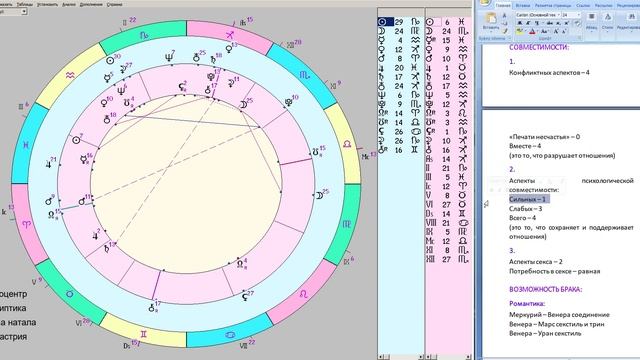The height and width of the screenshot is (360, 640).
Task: Click the inner Sun glyph at 7 degrees
Action: coord(76,140)
